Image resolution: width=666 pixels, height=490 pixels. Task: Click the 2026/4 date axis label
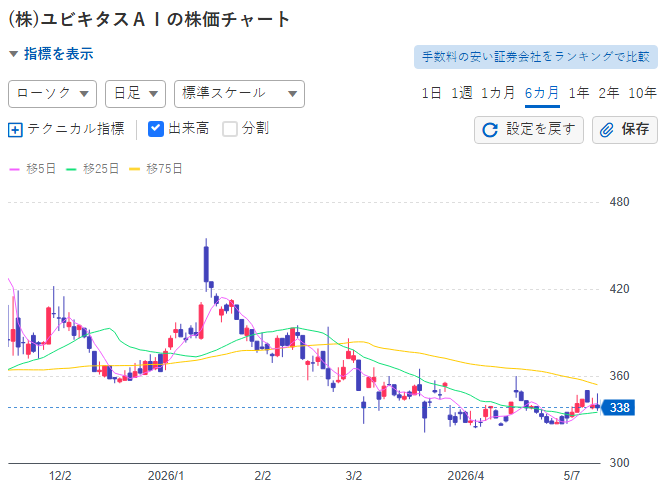[466, 476]
